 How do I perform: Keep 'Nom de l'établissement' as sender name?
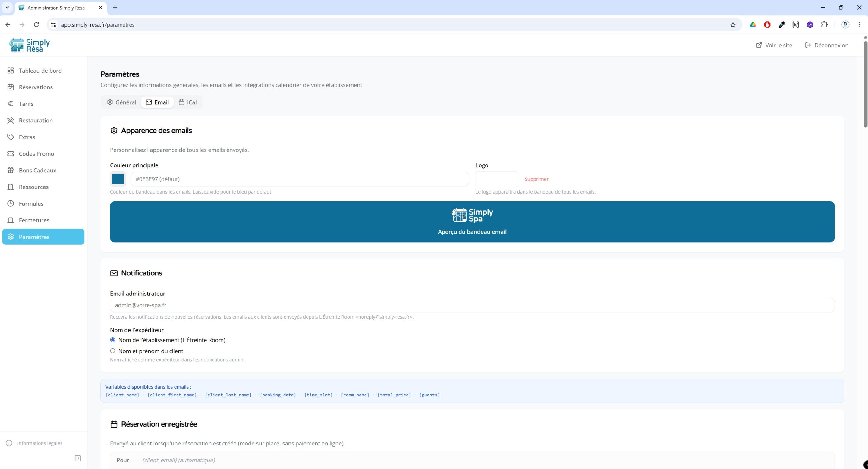pyautogui.click(x=112, y=340)
